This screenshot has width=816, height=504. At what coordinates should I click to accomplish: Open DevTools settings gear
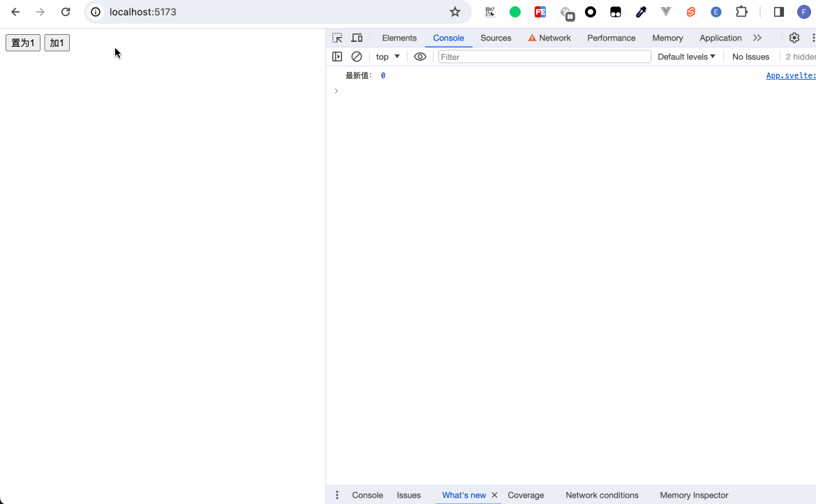coord(794,38)
